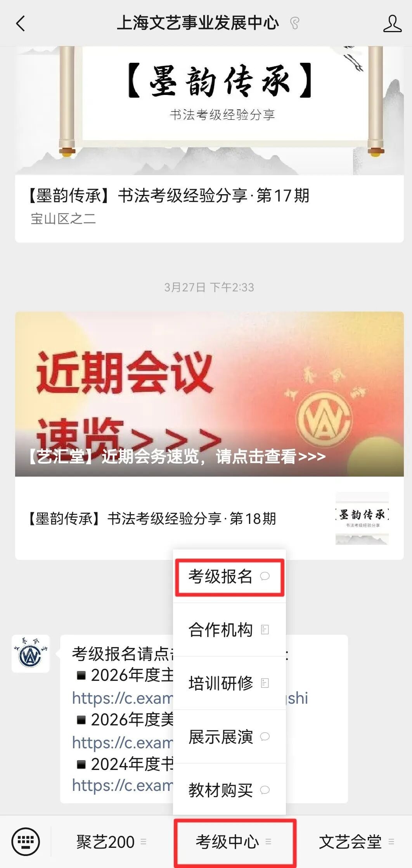Screen dimensions: 412x868
Task: Select 展示展演 menu entry
Action: pos(229,737)
